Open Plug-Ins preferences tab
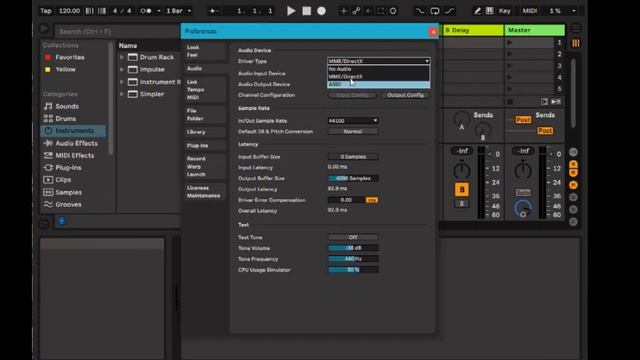The height and width of the screenshot is (360, 640). pos(205,146)
